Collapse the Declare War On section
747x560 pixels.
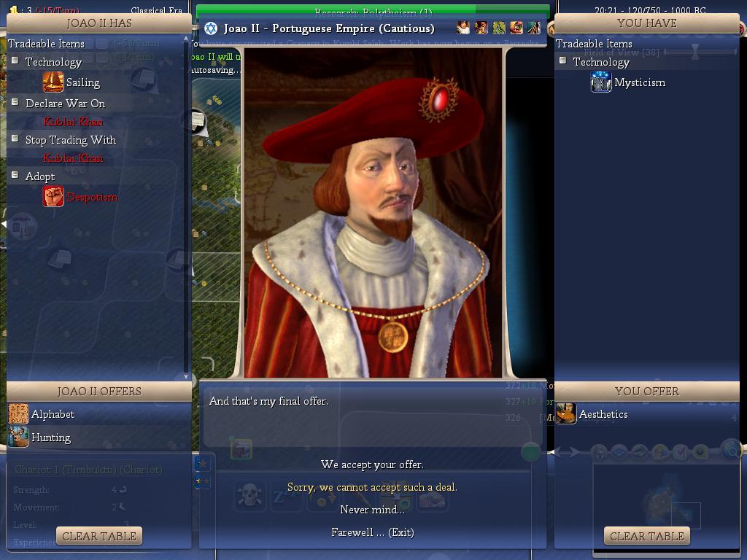click(x=15, y=102)
